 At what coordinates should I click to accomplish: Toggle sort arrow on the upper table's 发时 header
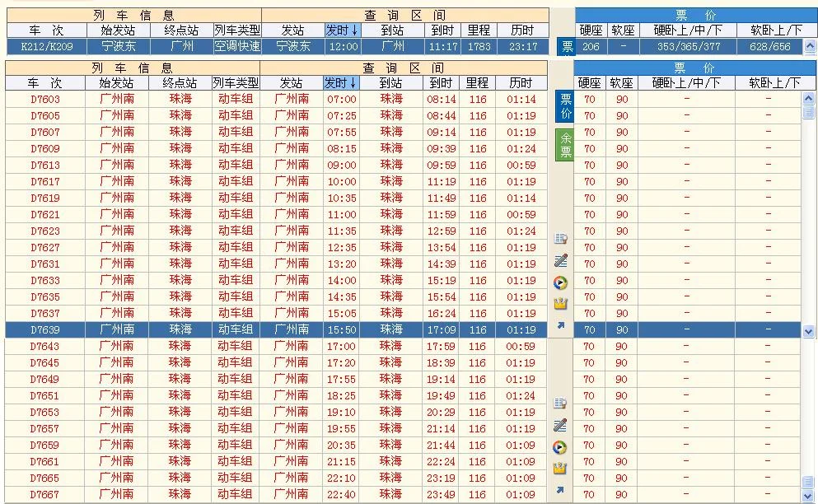click(x=341, y=30)
